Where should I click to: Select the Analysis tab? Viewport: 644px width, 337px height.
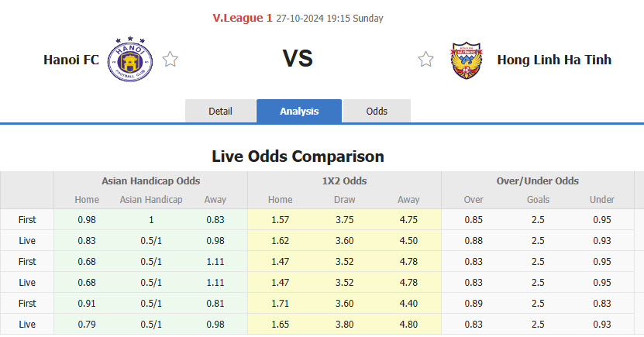[299, 111]
